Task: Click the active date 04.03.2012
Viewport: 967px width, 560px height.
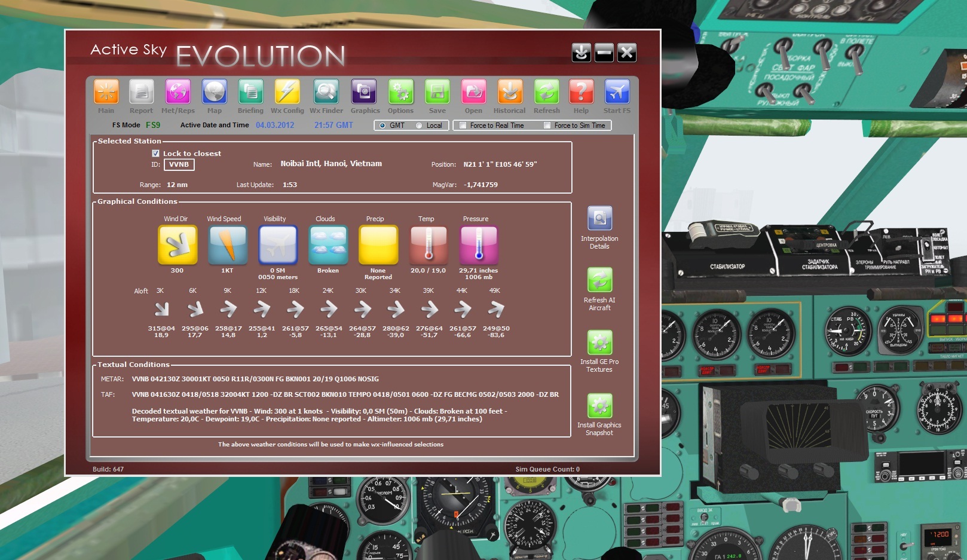Action: point(275,126)
